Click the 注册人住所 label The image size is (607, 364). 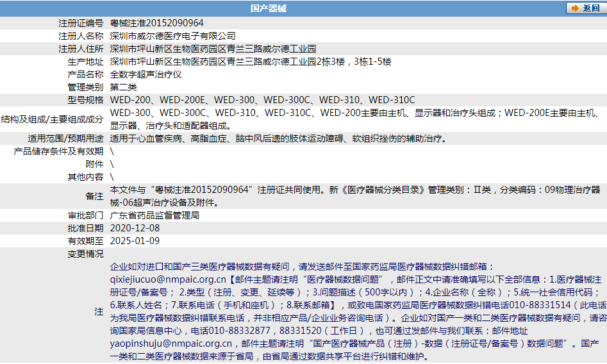click(x=81, y=49)
